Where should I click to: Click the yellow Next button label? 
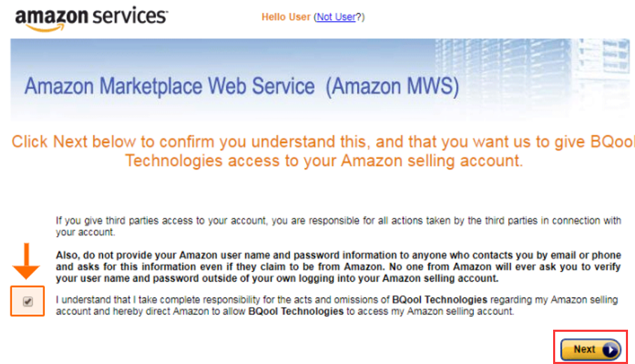(585, 349)
